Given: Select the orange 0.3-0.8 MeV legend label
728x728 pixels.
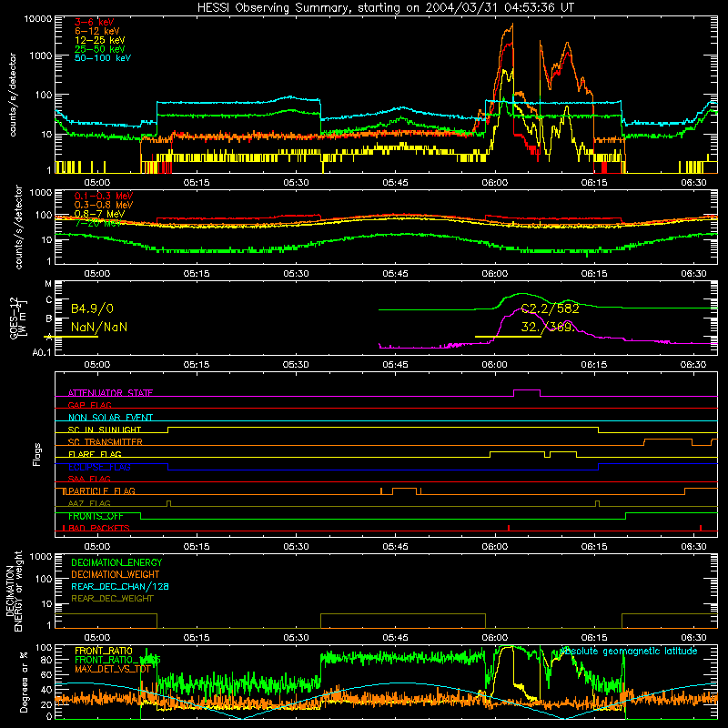Looking at the screenshot, I should (x=104, y=205).
